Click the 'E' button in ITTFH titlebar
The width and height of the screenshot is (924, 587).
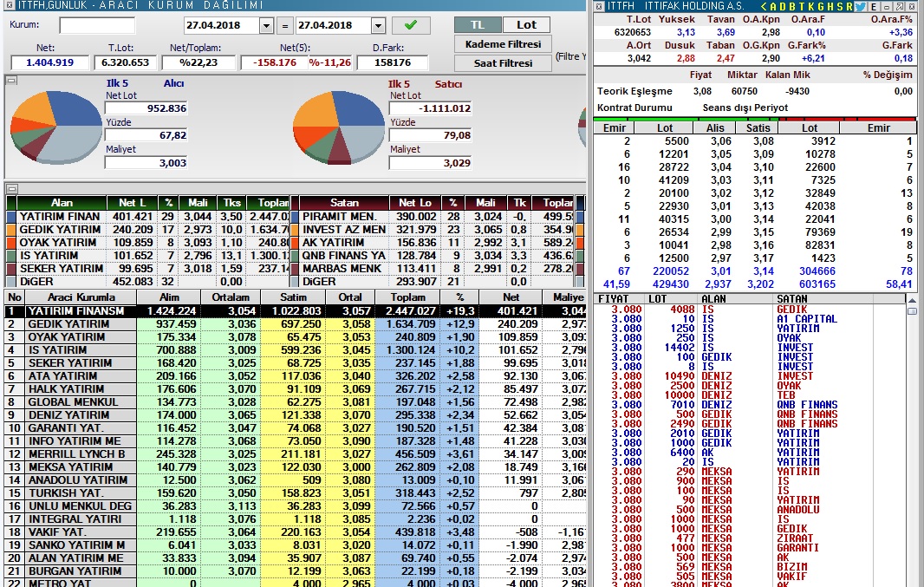click(874, 6)
